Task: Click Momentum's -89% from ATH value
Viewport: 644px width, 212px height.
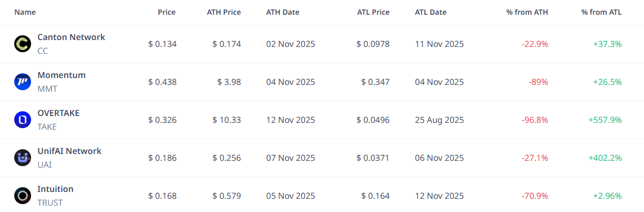Action: pyautogui.click(x=539, y=82)
